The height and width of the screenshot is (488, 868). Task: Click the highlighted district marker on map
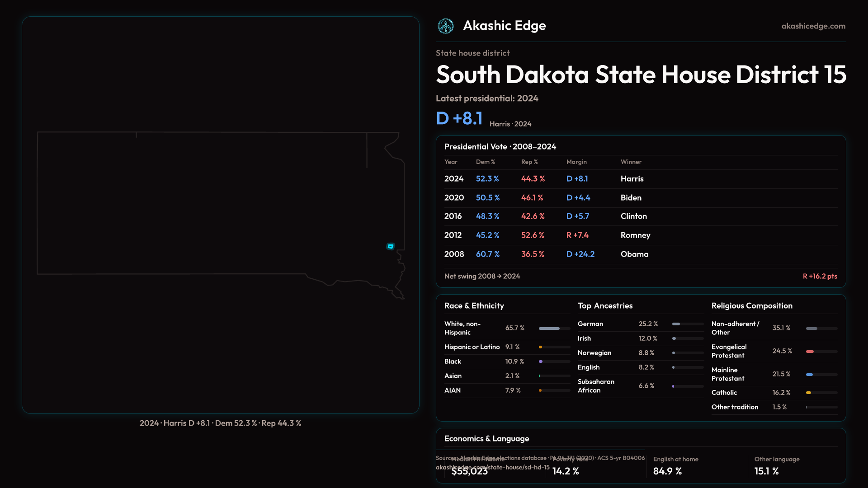(391, 246)
